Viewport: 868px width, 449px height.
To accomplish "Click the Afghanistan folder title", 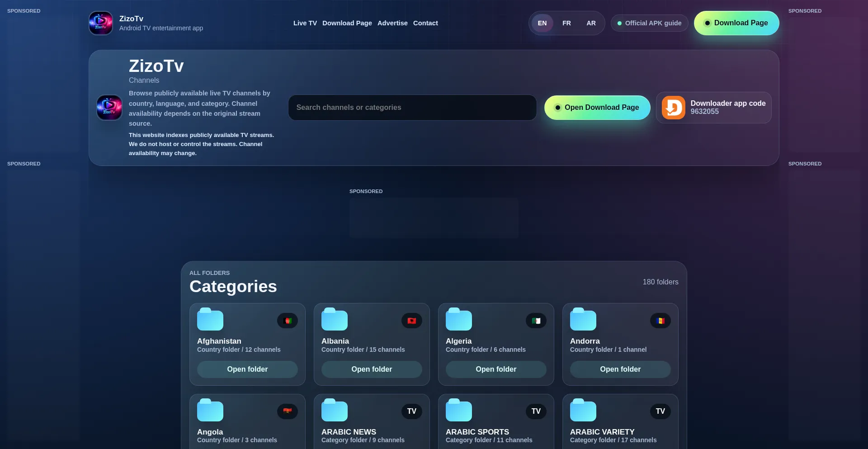I will [x=219, y=341].
